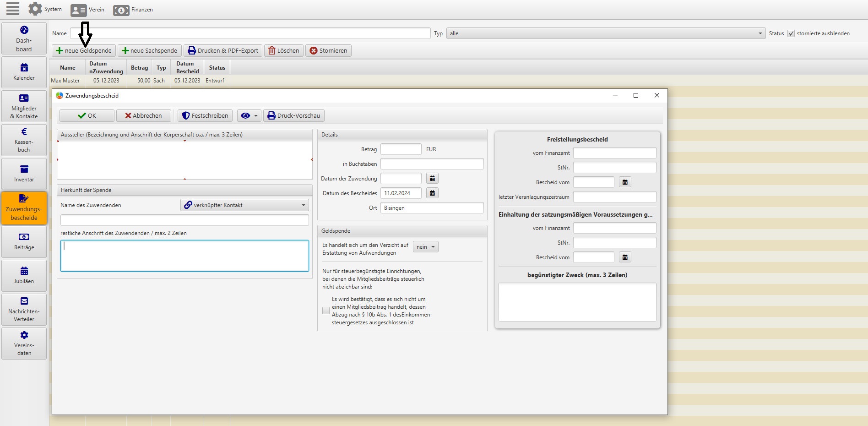Click neue Geldspende button
Screen dimensions: 868x426
pos(84,50)
